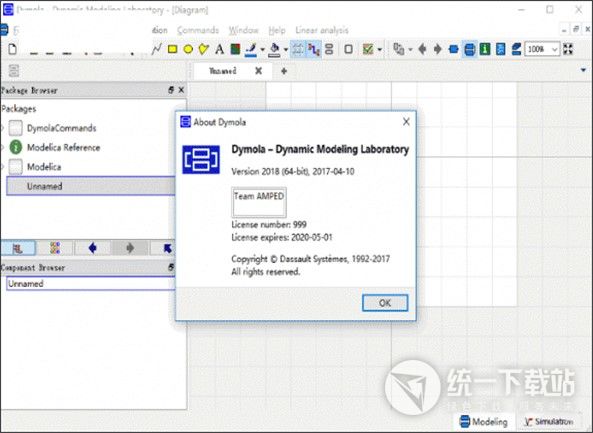Click the single rounded square toolbar icon
The width and height of the screenshot is (593, 433).
point(349,49)
